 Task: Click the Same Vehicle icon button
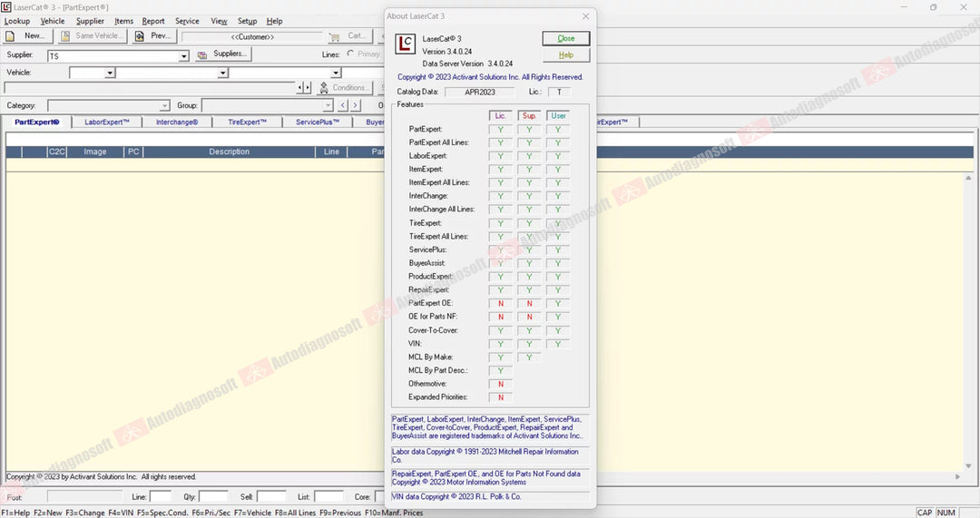point(93,36)
